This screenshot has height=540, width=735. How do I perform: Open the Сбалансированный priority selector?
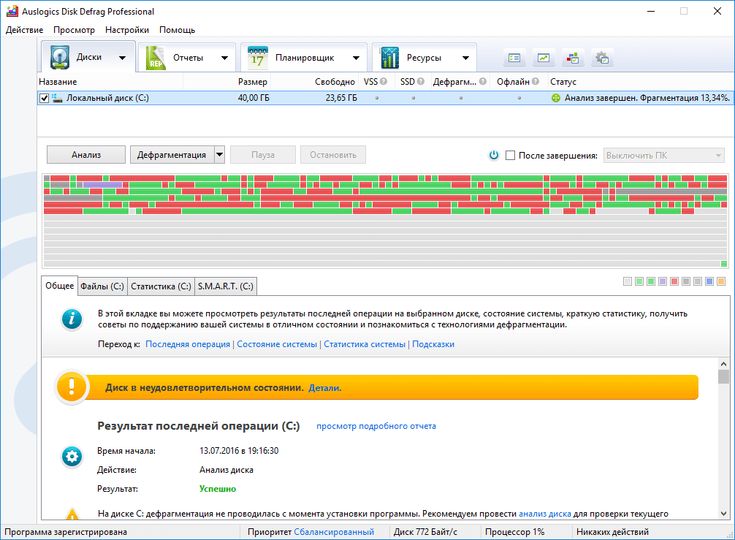tap(334, 532)
